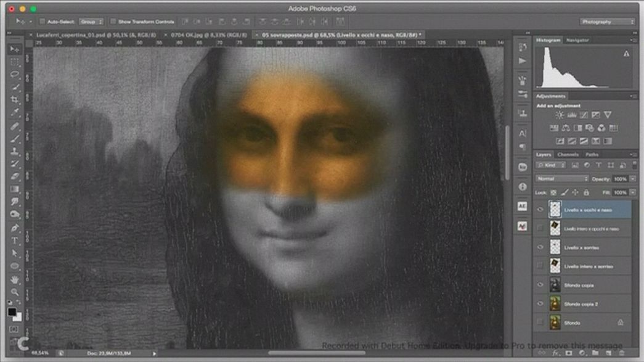The height and width of the screenshot is (362, 644).
Task: Switch to the Paths tab
Action: (x=592, y=155)
